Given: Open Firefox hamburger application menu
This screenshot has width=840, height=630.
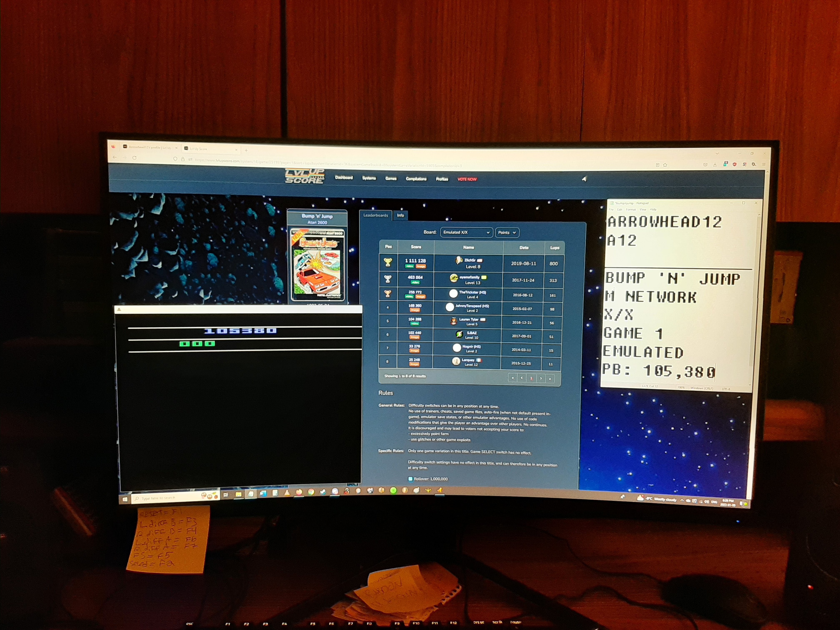Looking at the screenshot, I should coord(763,164).
